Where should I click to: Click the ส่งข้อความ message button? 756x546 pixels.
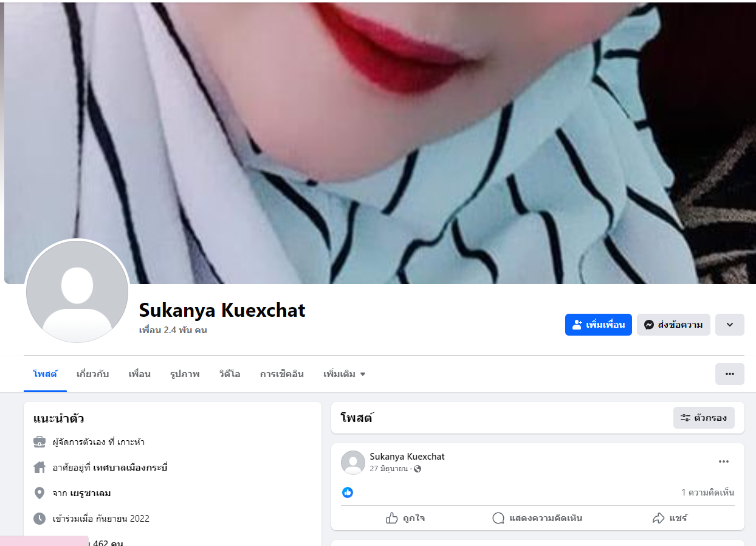click(673, 325)
